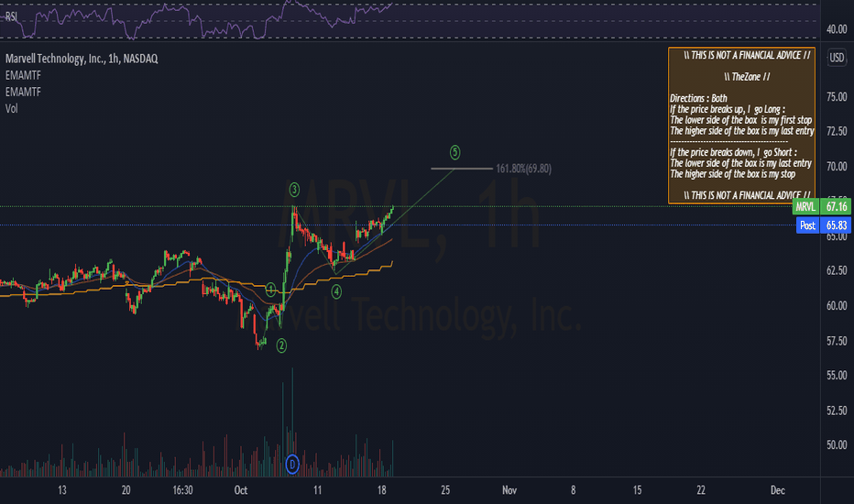The image size is (854, 504).
Task: Click the 75.00 price axis label
Action: coord(837,97)
